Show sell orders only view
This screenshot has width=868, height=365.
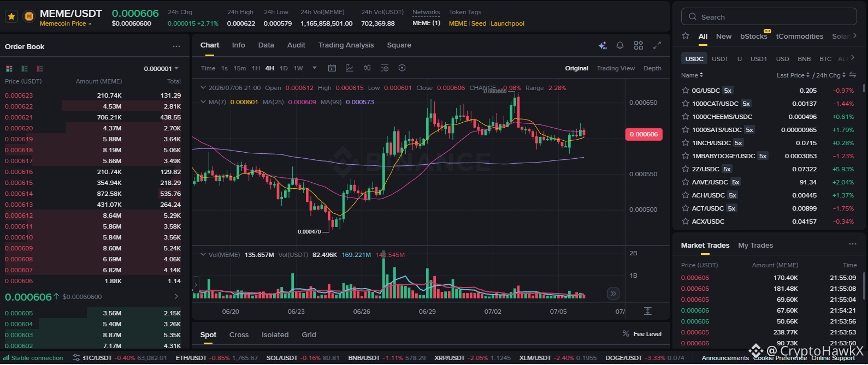pos(40,69)
